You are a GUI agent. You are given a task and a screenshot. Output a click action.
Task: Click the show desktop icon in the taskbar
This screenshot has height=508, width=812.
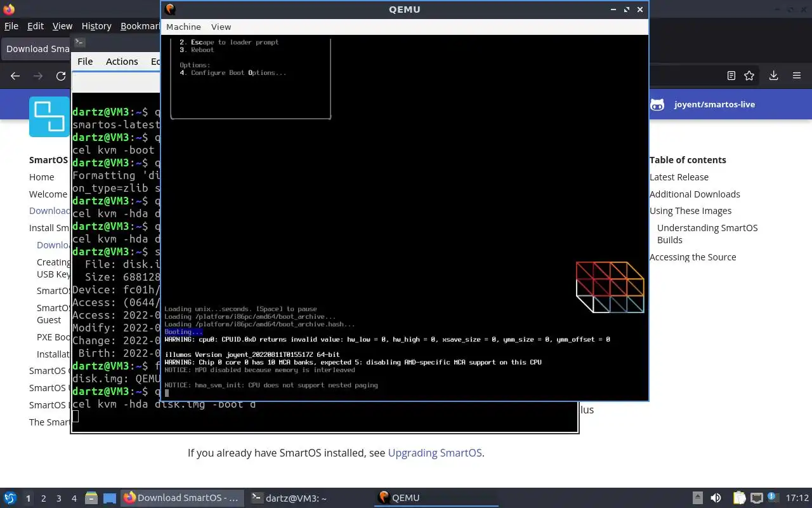tap(109, 498)
